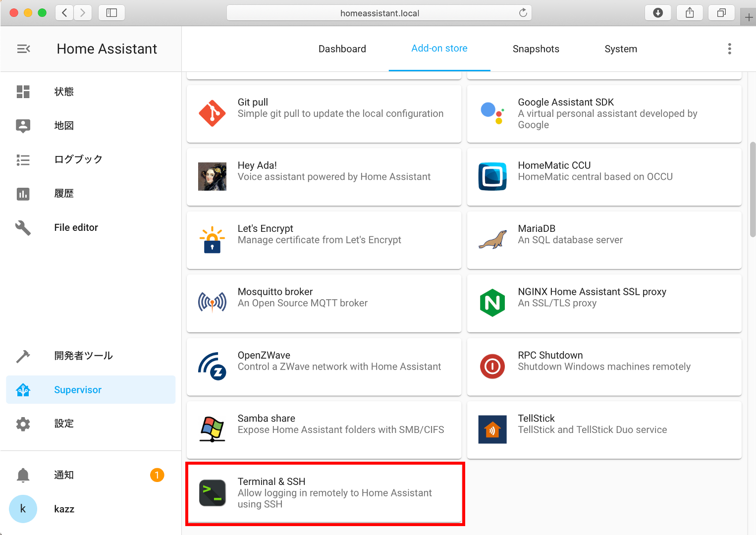Viewport: 756px width, 535px height.
Task: Click the orange notification count badge
Action: (157, 475)
